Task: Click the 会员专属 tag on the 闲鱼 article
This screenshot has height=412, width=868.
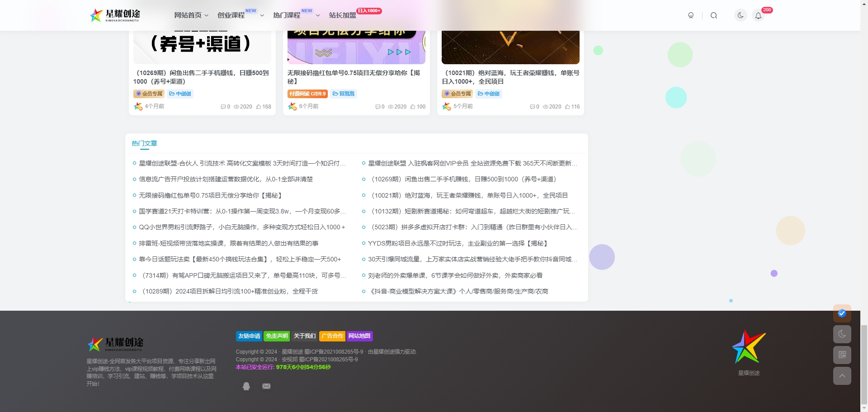Action: pos(149,94)
